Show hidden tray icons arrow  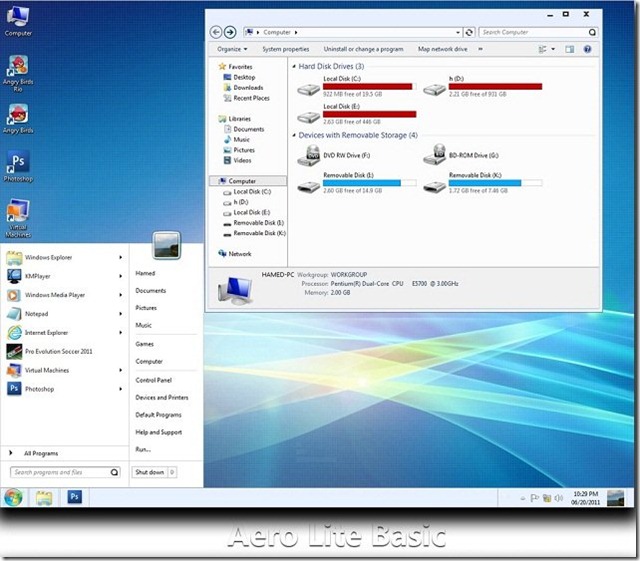[x=523, y=499]
